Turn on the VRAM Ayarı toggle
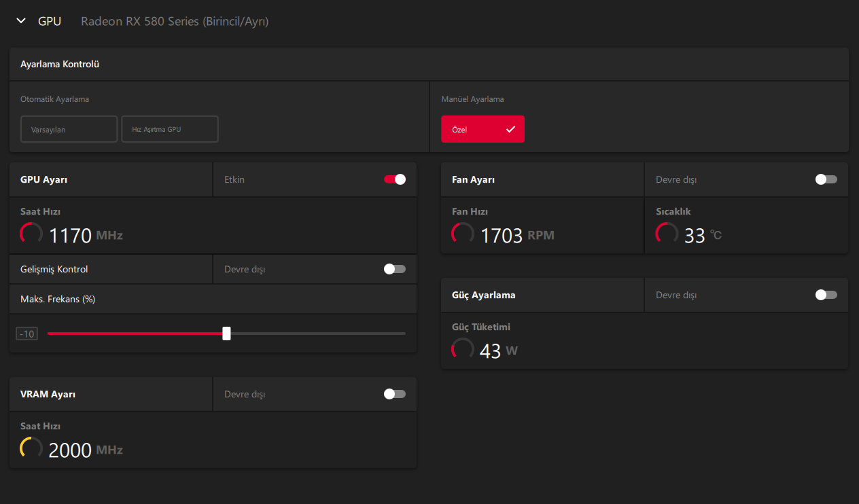859x504 pixels. click(395, 394)
